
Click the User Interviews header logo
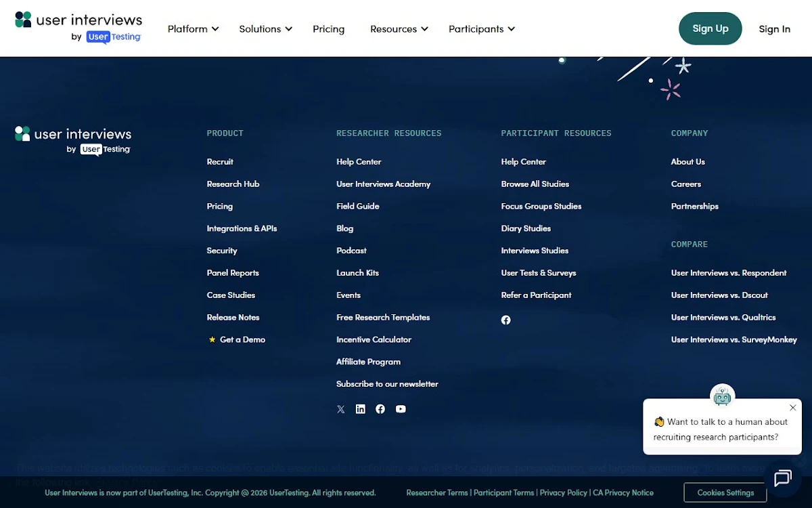tap(78, 28)
